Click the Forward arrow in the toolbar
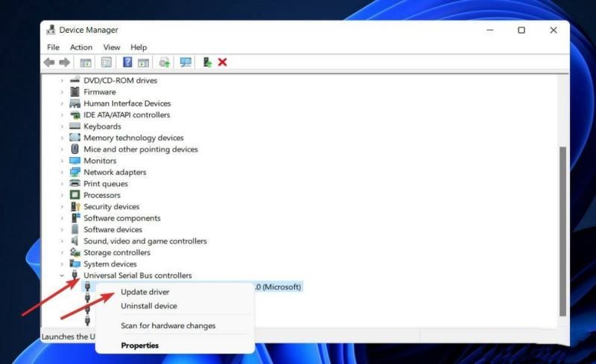 tap(65, 63)
